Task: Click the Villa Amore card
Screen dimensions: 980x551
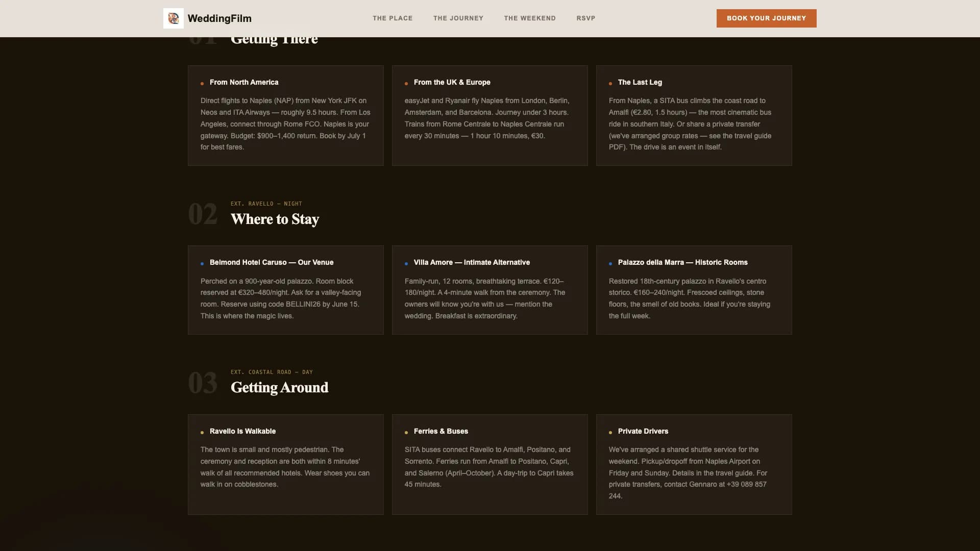Action: click(489, 290)
